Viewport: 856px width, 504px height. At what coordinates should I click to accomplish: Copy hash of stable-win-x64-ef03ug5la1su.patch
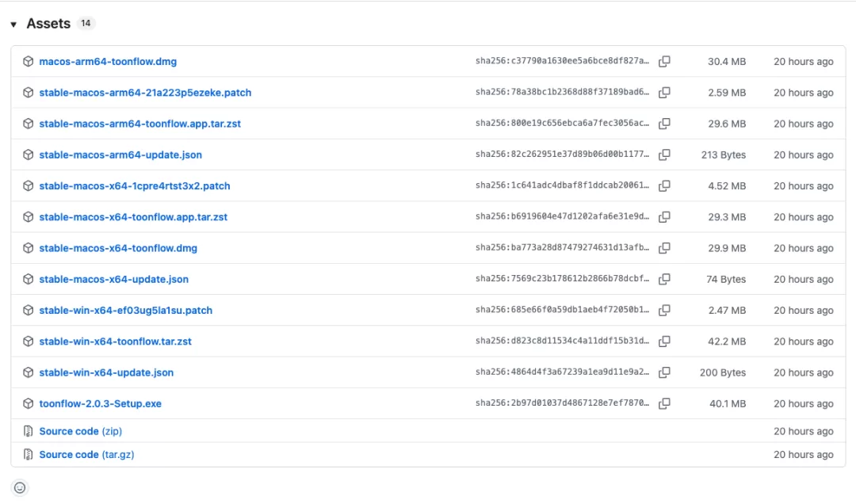click(664, 310)
